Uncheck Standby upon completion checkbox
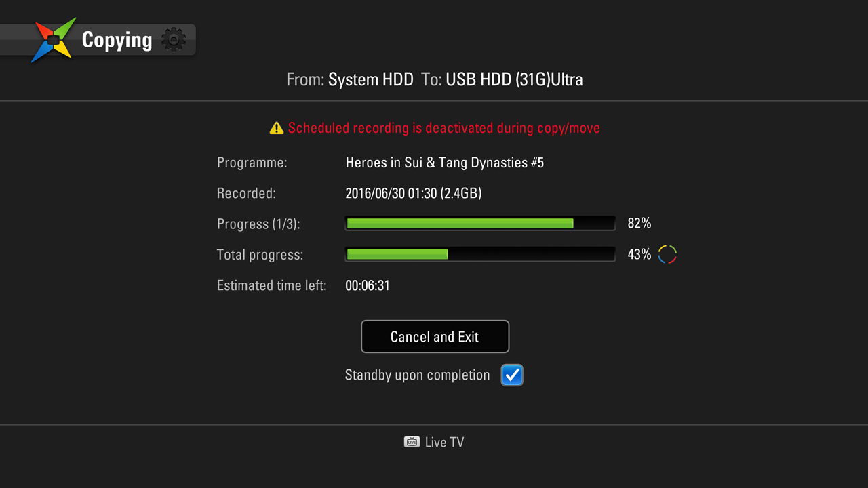Viewport: 868px width, 488px height. coord(512,375)
